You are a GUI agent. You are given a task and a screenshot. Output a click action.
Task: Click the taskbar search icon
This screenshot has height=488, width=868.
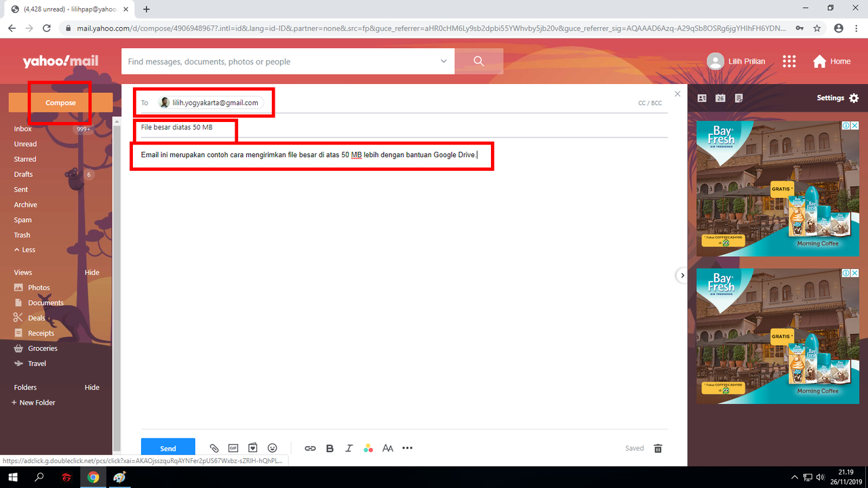tap(39, 477)
